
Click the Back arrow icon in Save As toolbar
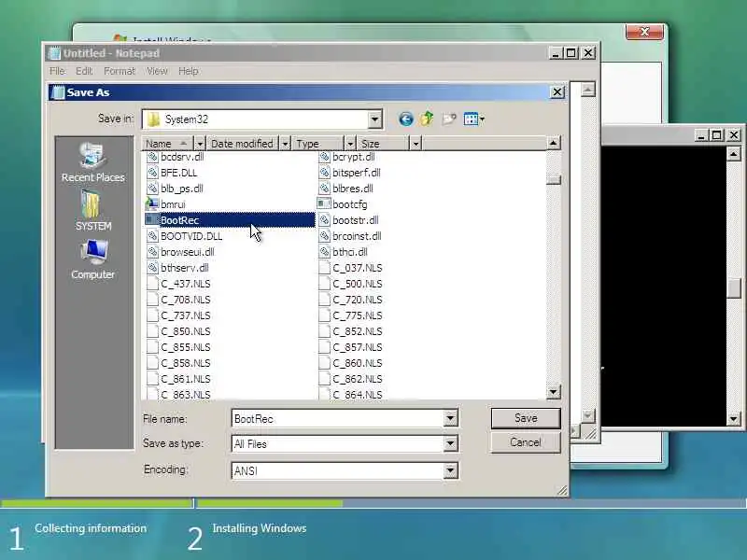click(405, 119)
